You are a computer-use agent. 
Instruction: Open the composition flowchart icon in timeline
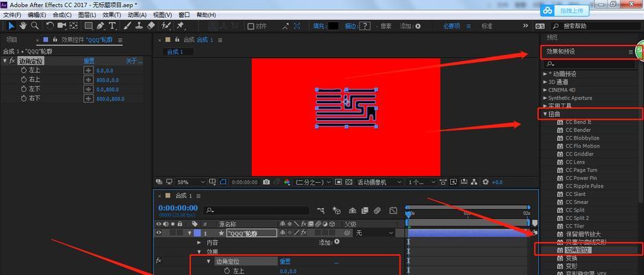click(321, 210)
